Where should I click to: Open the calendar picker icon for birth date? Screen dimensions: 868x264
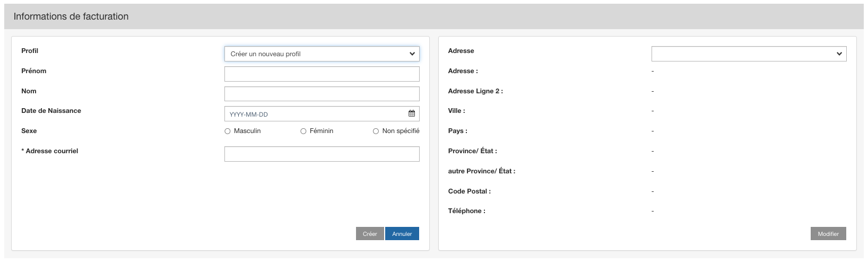click(412, 114)
